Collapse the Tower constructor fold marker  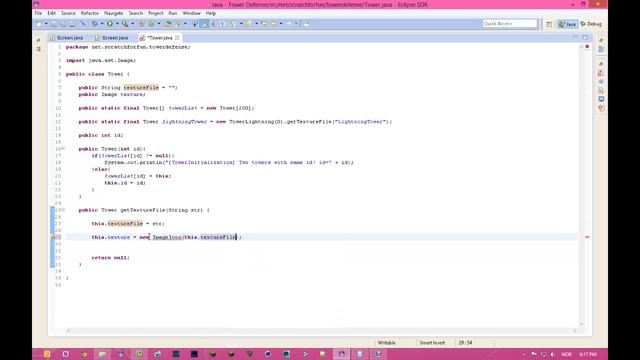tap(63, 149)
